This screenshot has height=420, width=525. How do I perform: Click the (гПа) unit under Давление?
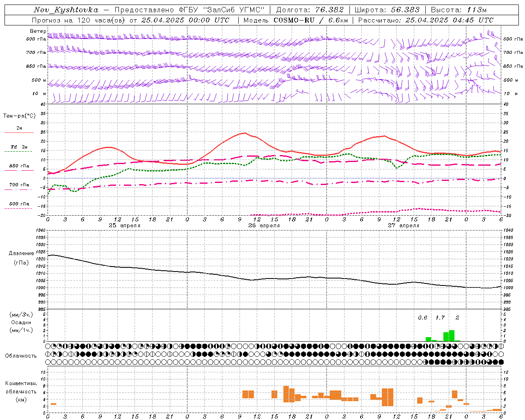[x=21, y=262]
